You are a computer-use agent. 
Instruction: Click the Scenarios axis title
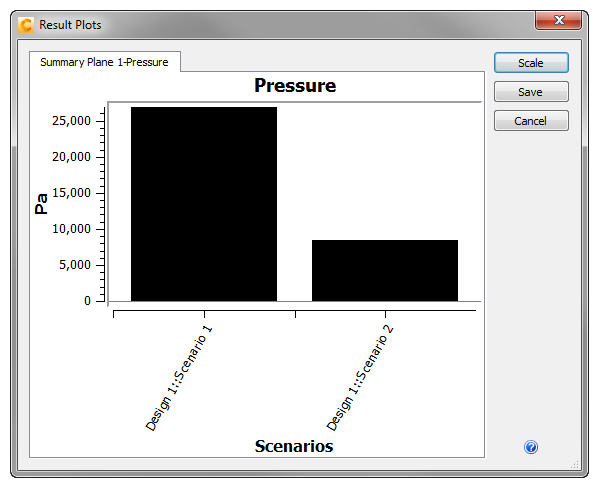[294, 446]
